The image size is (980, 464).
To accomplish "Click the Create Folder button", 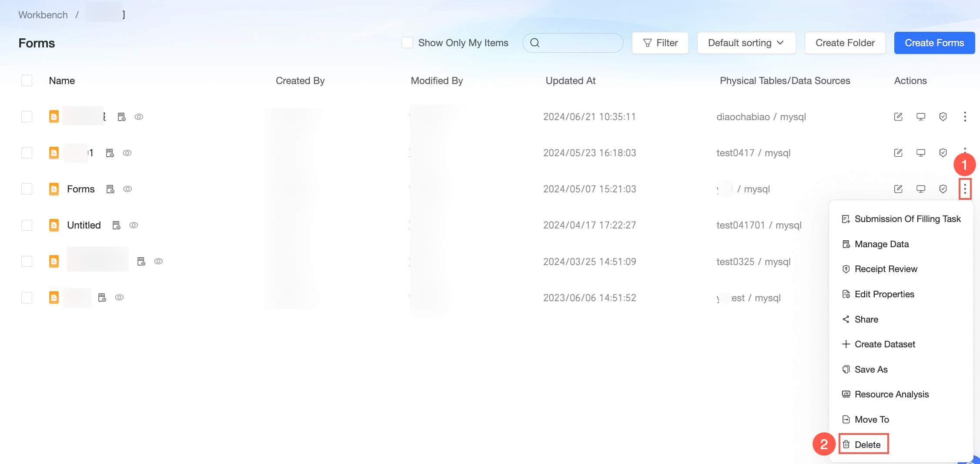I will (845, 43).
